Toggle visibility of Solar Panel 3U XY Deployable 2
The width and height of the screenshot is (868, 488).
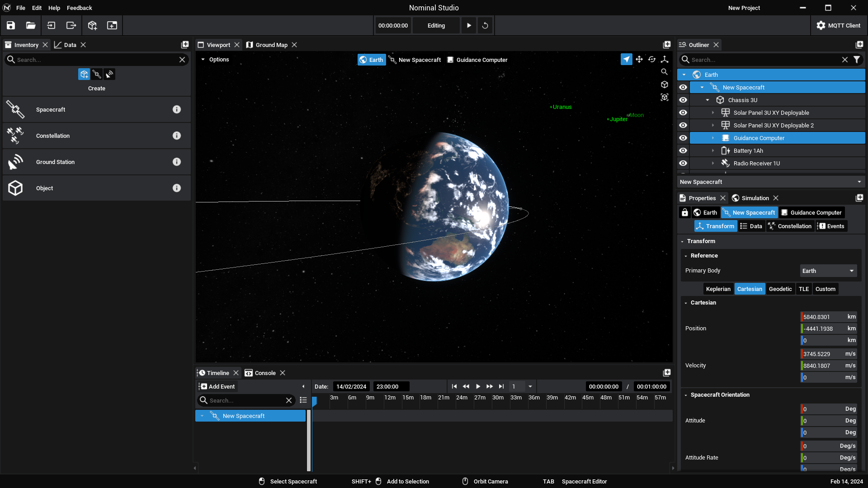point(683,125)
